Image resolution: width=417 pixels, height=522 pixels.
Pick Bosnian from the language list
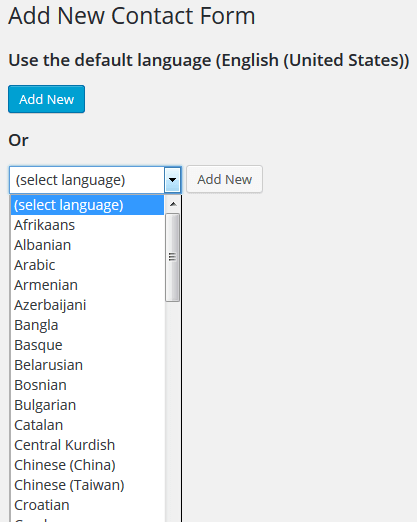tap(88, 385)
